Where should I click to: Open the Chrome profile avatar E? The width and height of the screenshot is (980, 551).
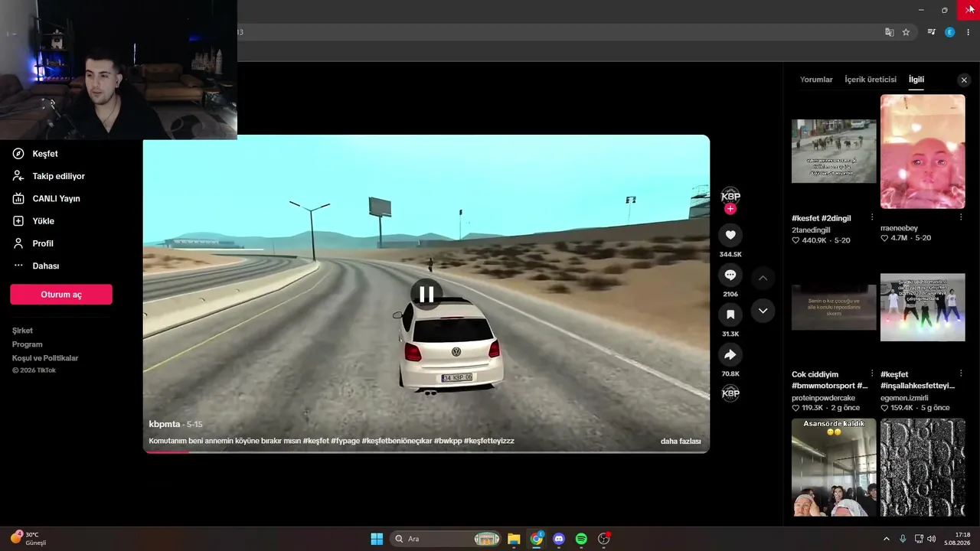(x=950, y=32)
